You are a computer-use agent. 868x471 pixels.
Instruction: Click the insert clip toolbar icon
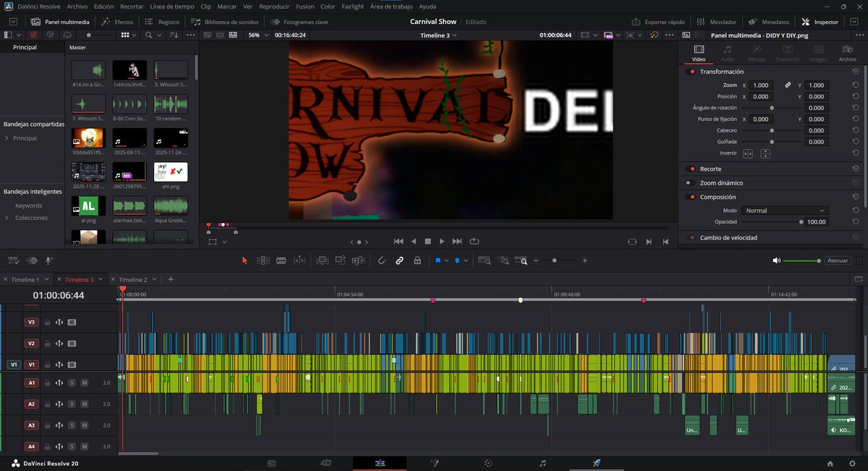(x=322, y=260)
